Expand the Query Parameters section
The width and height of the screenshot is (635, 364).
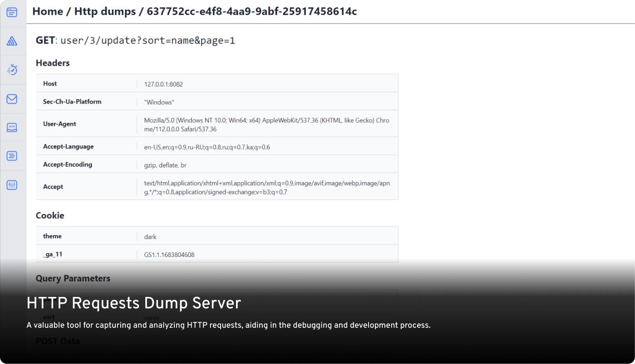point(73,278)
